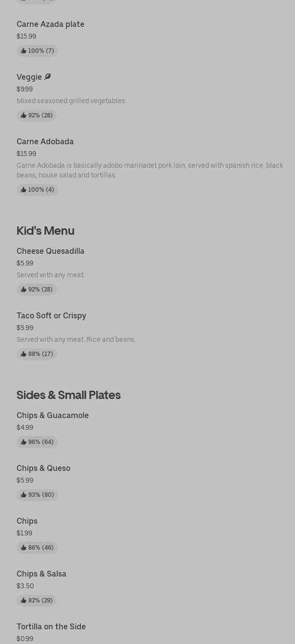
Task: Click thumbs-up icon under Carne Azada plate
Action: 23,51
